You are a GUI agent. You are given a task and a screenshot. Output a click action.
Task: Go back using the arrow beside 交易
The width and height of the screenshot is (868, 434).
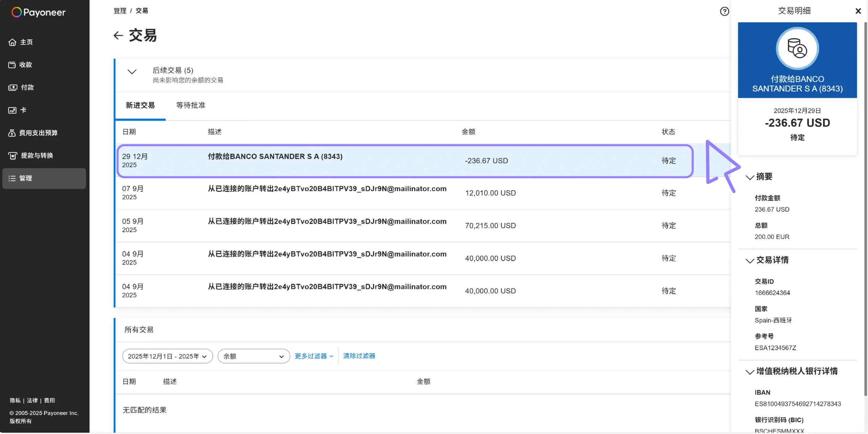click(118, 36)
